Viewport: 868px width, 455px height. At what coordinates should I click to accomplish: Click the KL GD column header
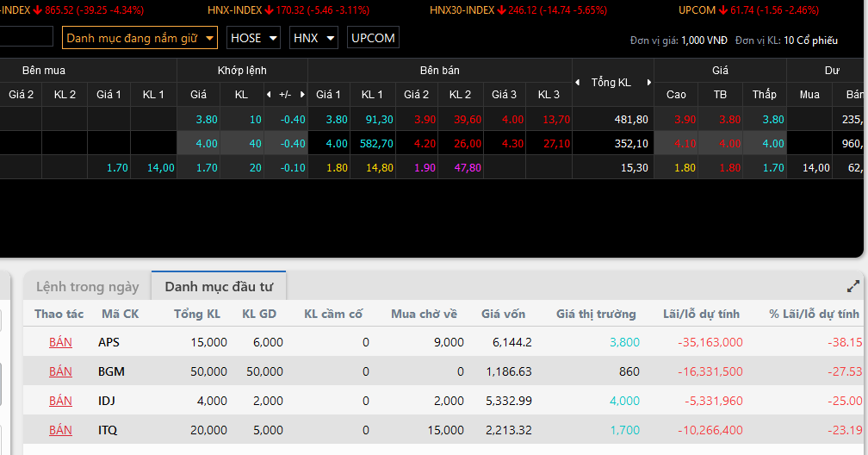click(259, 314)
